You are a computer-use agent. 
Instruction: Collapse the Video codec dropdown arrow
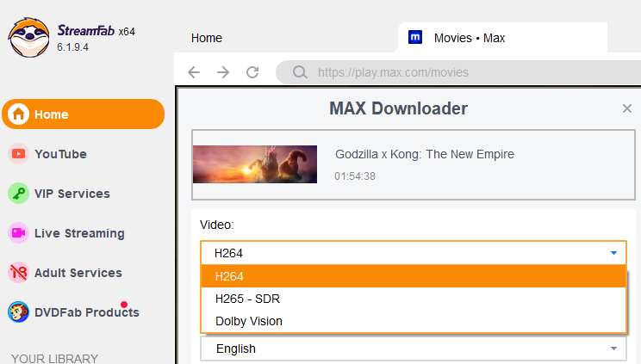613,253
